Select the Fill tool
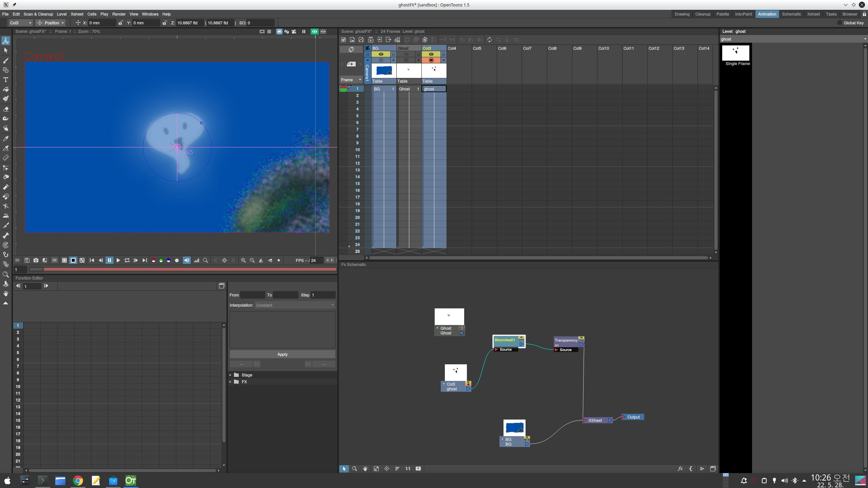 pyautogui.click(x=6, y=89)
